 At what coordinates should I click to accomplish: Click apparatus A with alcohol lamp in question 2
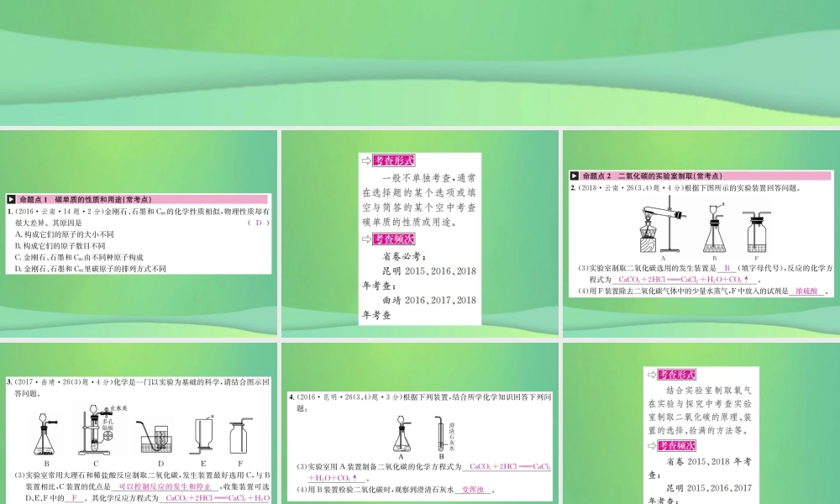click(663, 225)
